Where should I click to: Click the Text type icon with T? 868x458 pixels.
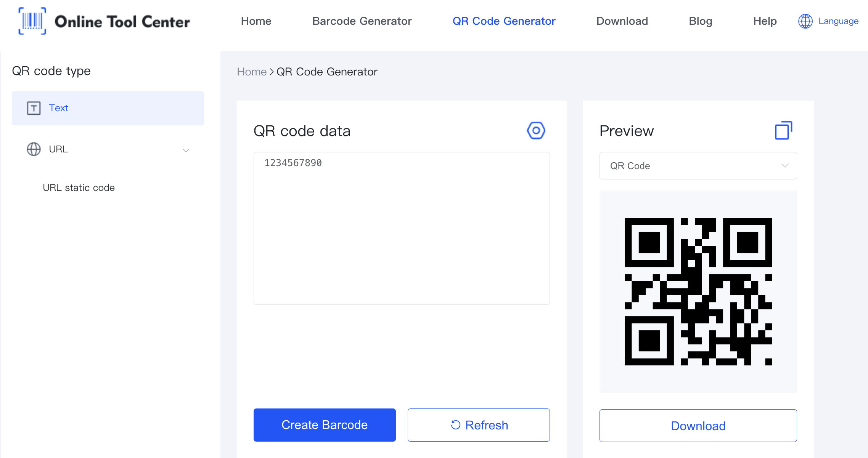33,108
